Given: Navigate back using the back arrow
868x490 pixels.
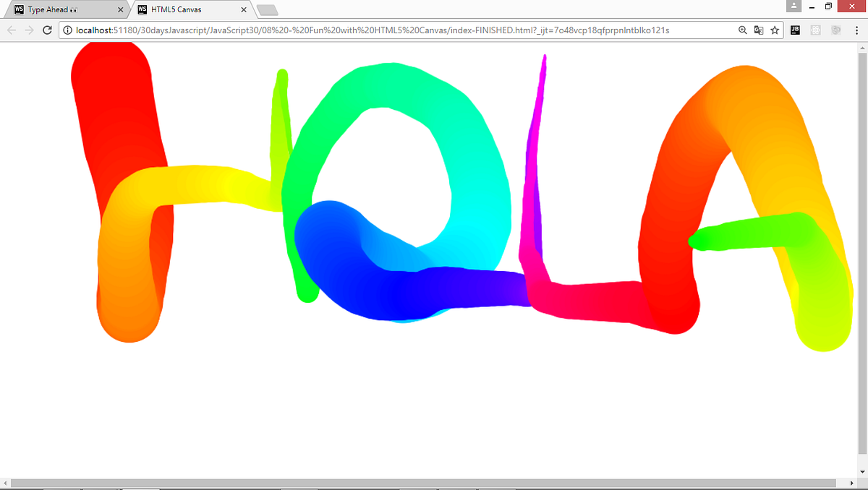Looking at the screenshot, I should pos(11,30).
